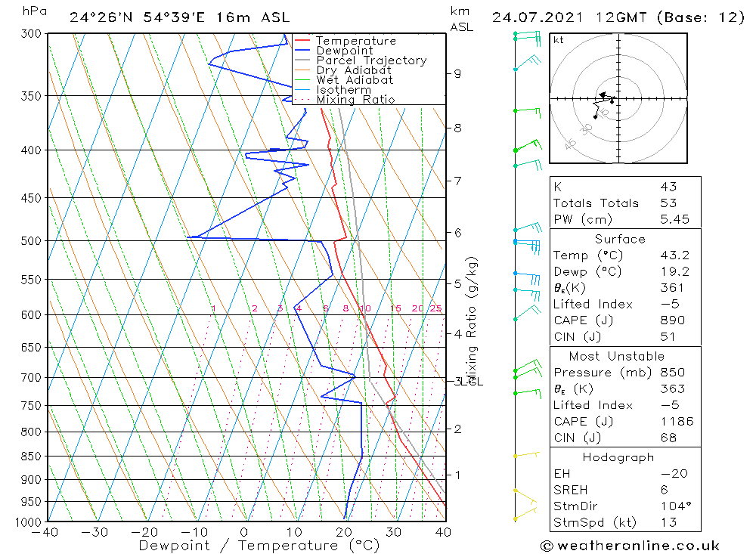Click the PW (cm) value 5.45
The image size is (756, 554).
[675, 219]
